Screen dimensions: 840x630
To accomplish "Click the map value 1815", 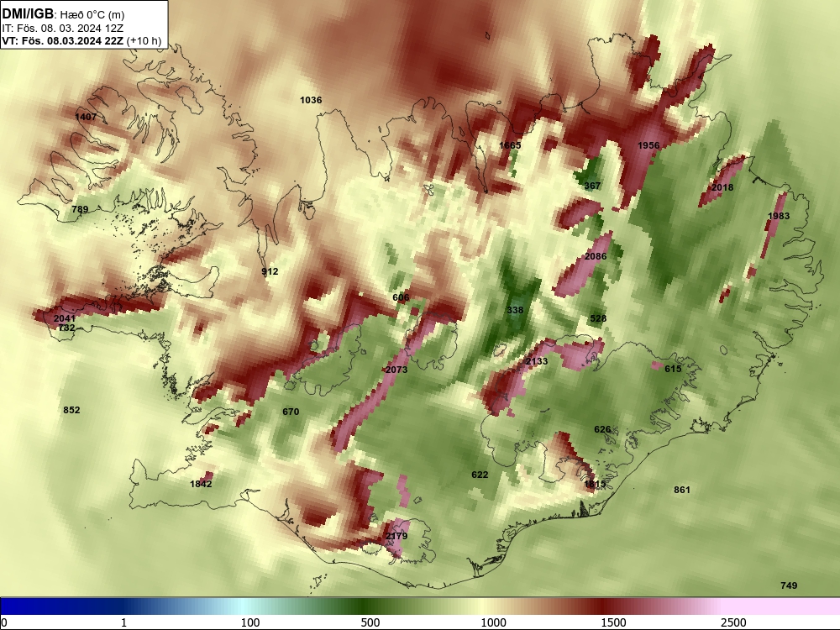I will click(595, 484).
